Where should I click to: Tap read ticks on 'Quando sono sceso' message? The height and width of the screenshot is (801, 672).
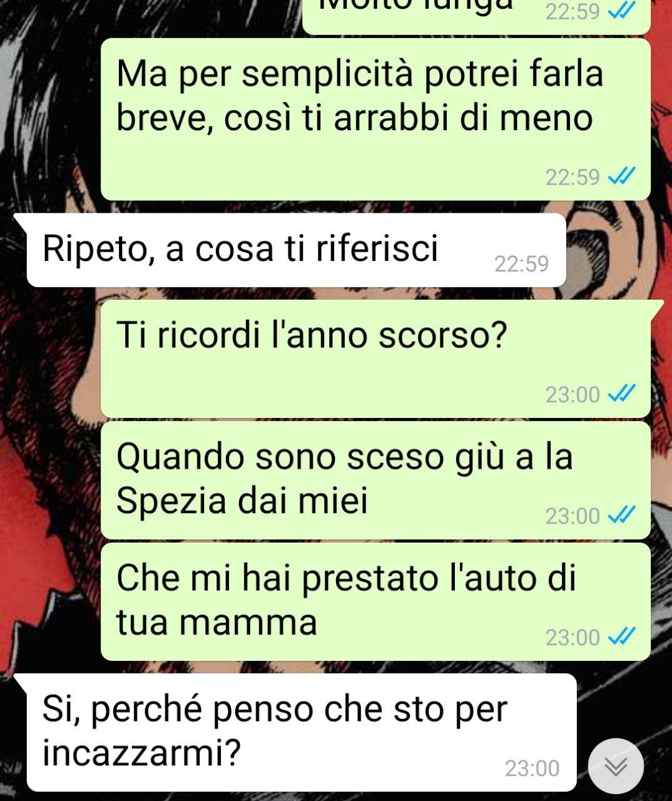click(622, 515)
